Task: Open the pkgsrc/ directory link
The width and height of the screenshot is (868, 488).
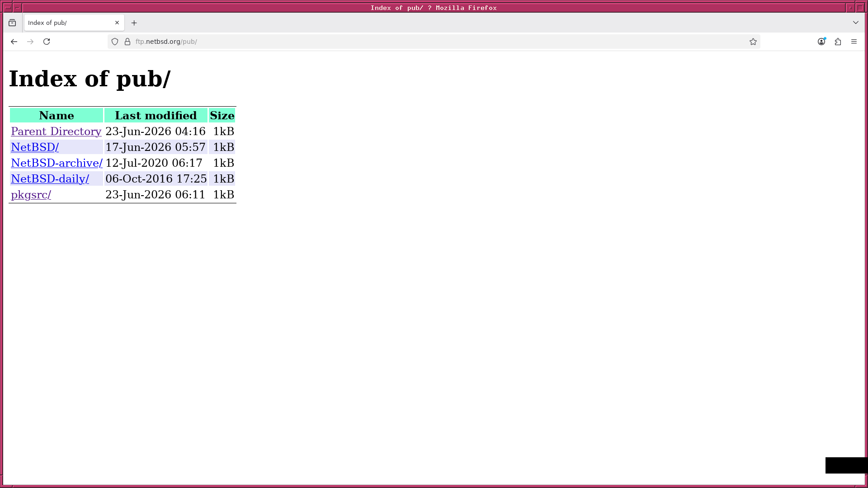Action: [x=31, y=195]
